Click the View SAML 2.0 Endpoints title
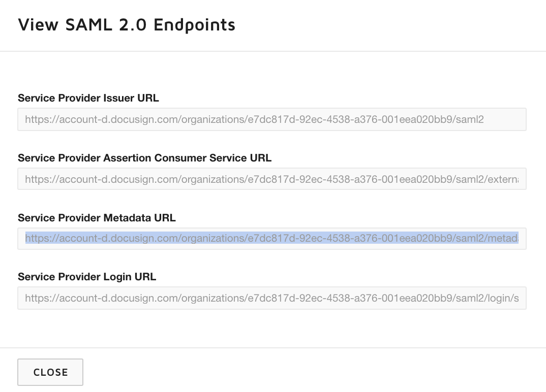The image size is (546, 392). coord(127,24)
